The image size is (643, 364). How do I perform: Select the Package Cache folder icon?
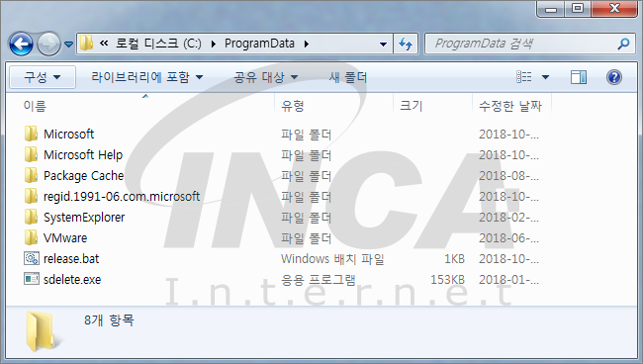(x=31, y=175)
